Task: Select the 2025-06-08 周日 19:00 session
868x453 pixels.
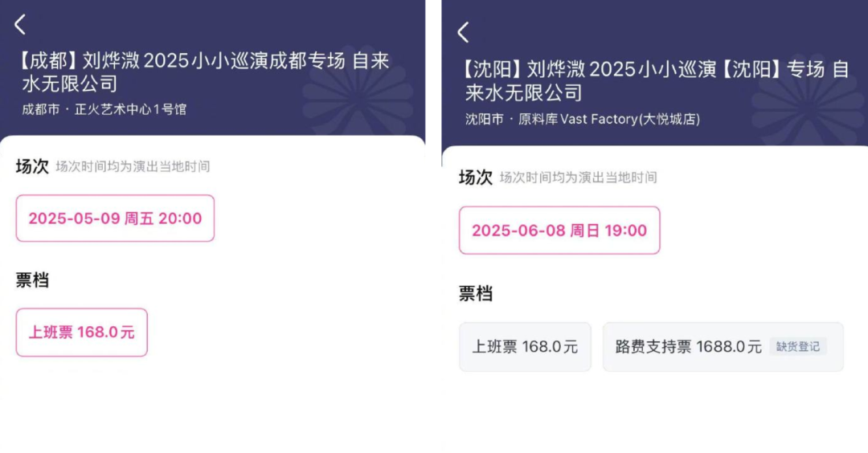Action: [x=559, y=231]
